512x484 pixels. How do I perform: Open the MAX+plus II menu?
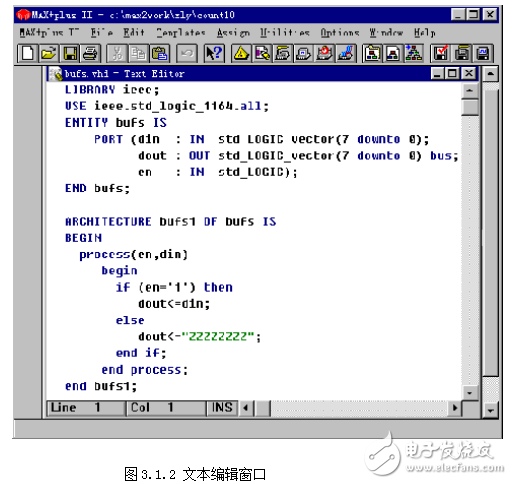[x=49, y=33]
